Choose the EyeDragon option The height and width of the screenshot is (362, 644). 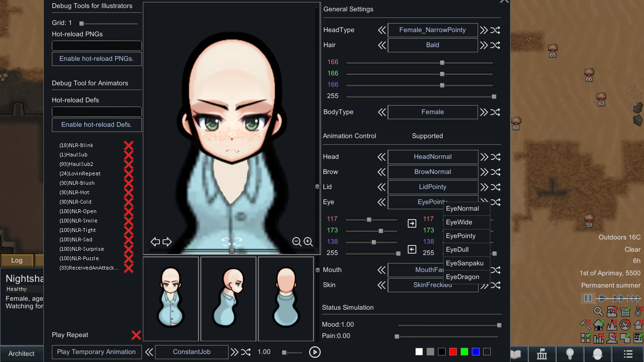point(467,277)
